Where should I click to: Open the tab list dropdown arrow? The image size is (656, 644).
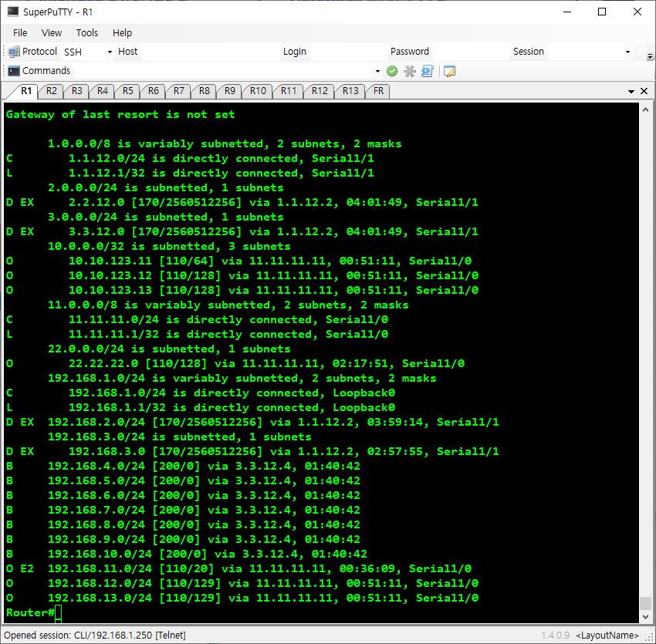click(631, 92)
